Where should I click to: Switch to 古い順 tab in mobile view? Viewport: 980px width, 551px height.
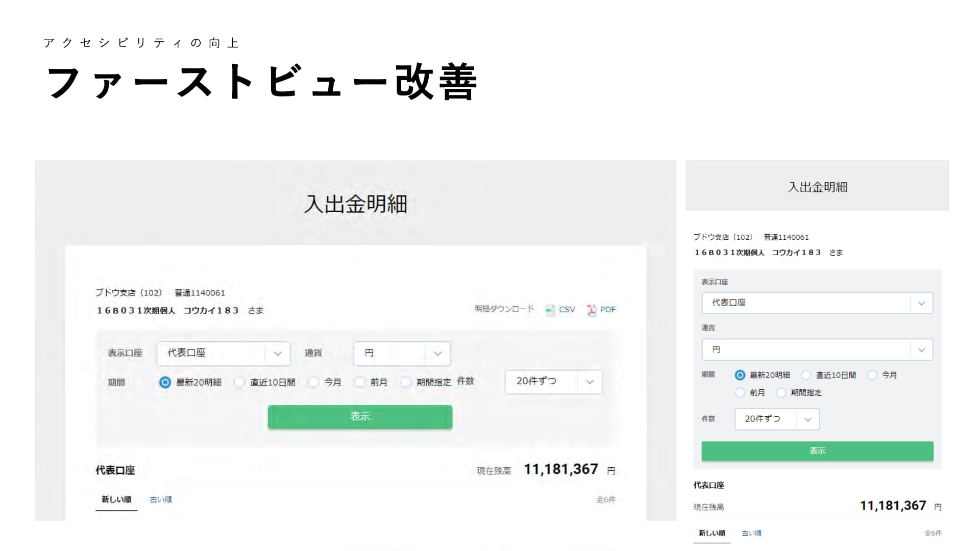[x=751, y=533]
